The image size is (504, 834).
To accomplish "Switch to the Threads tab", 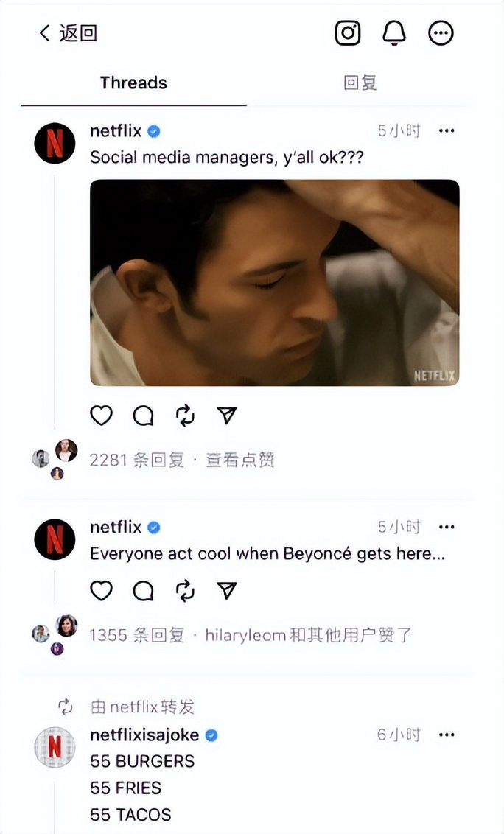I will tap(133, 83).
